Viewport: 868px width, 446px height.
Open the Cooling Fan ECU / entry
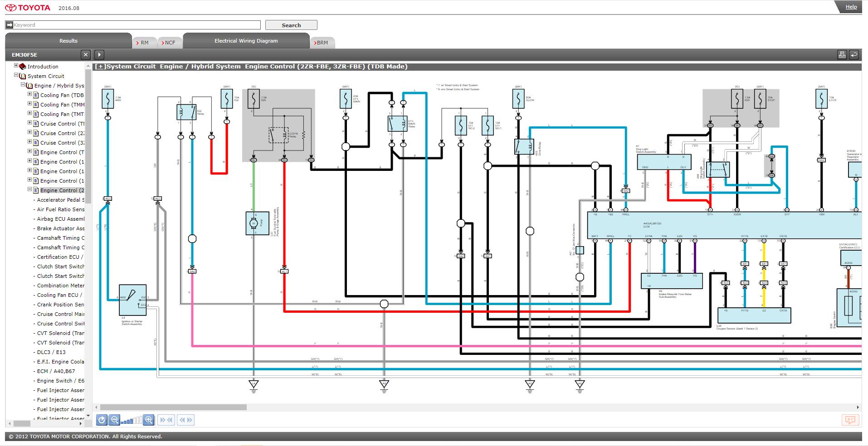tap(60, 295)
